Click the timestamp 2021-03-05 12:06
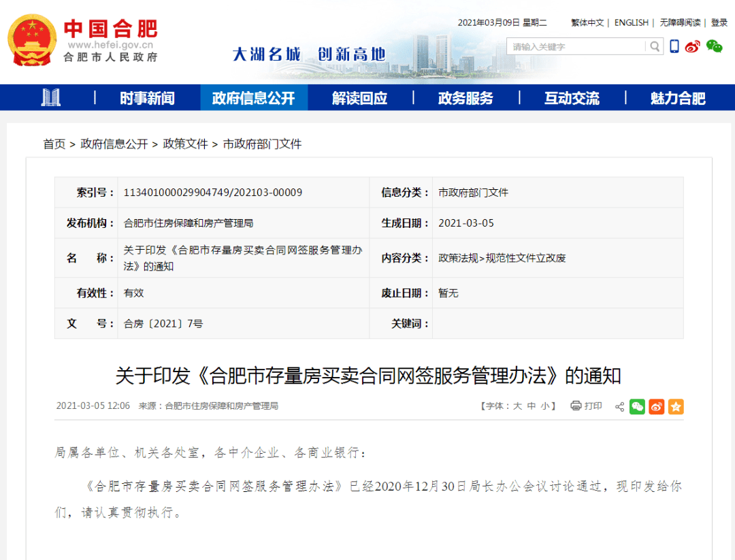This screenshot has height=560, width=735. 93,406
